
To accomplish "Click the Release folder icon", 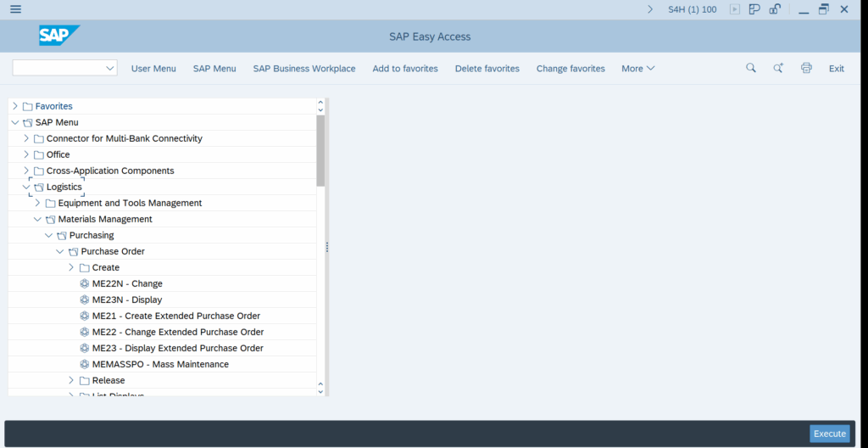I will coord(84,380).
